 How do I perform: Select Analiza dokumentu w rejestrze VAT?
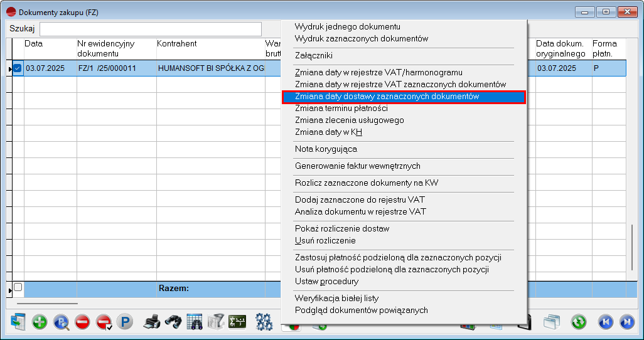pyautogui.click(x=361, y=212)
